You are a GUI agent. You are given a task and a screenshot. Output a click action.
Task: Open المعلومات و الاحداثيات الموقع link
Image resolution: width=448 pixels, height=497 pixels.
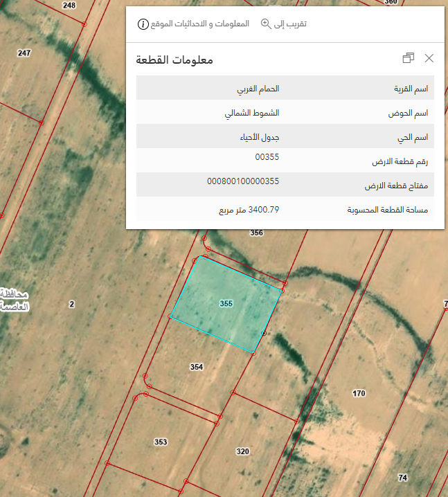click(x=199, y=24)
